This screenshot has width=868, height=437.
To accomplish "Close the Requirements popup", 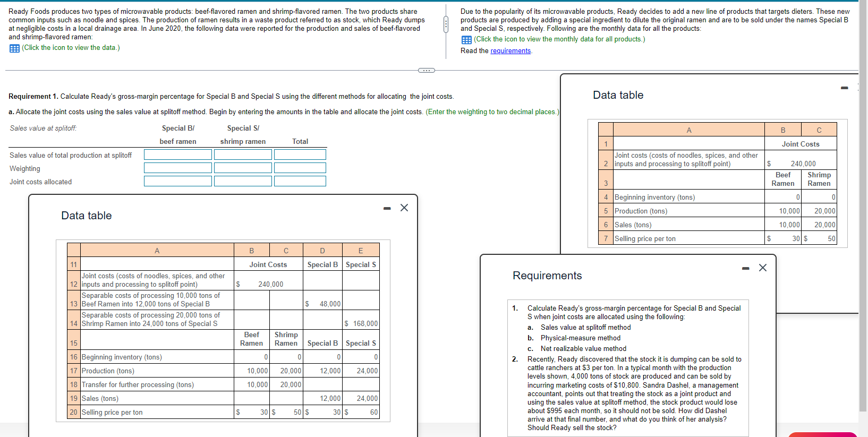I will 763,268.
